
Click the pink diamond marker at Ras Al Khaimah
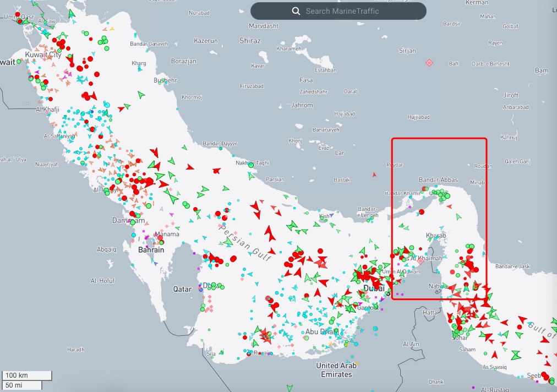point(420,261)
